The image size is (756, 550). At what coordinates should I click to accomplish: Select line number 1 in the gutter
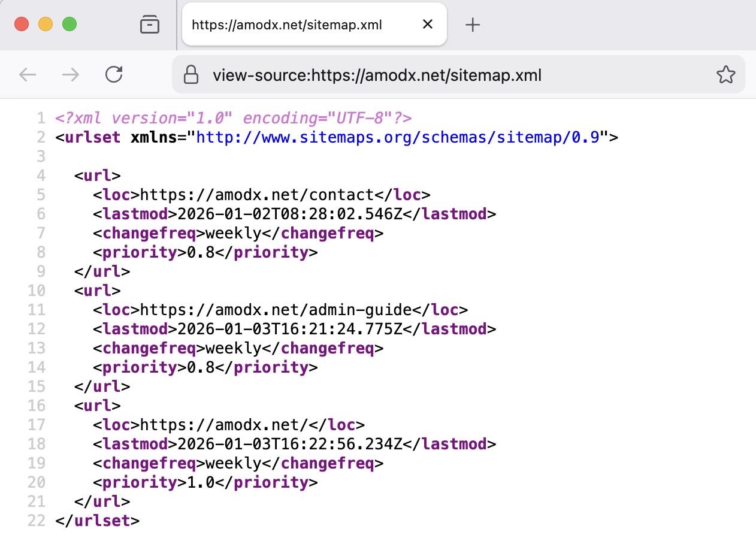41,118
